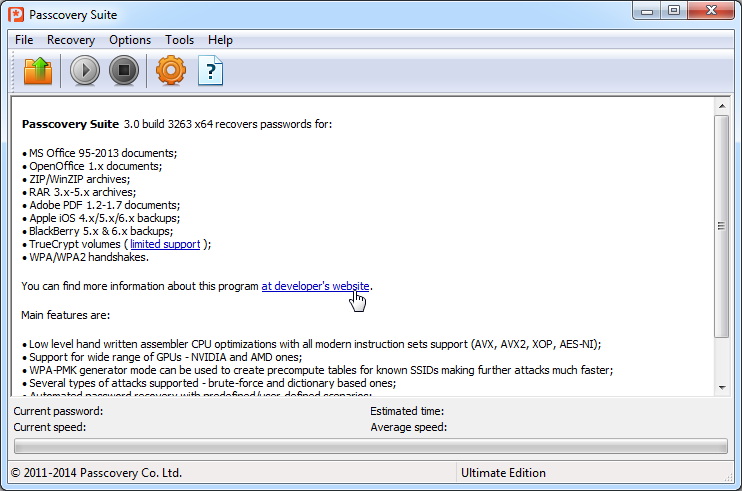Click the '© 2011-2014 Passcovery Co. Ltd.' status text
The image size is (742, 491).
pyautogui.click(x=96, y=473)
